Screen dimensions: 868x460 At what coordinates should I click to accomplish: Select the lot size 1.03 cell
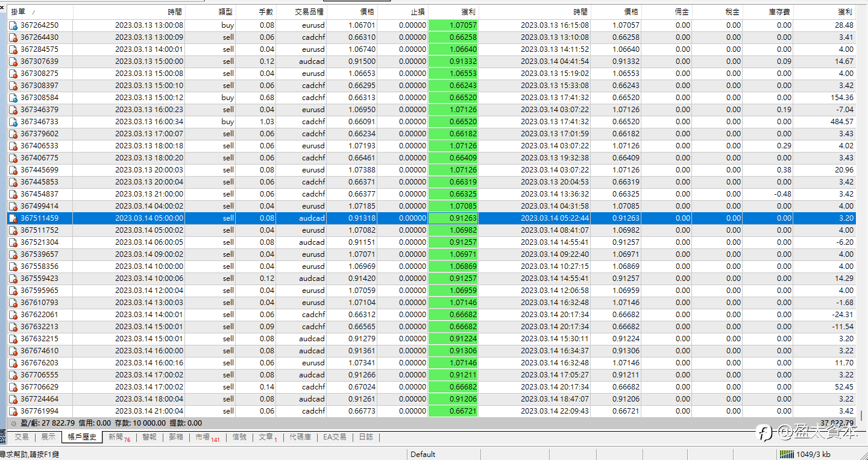[266, 122]
